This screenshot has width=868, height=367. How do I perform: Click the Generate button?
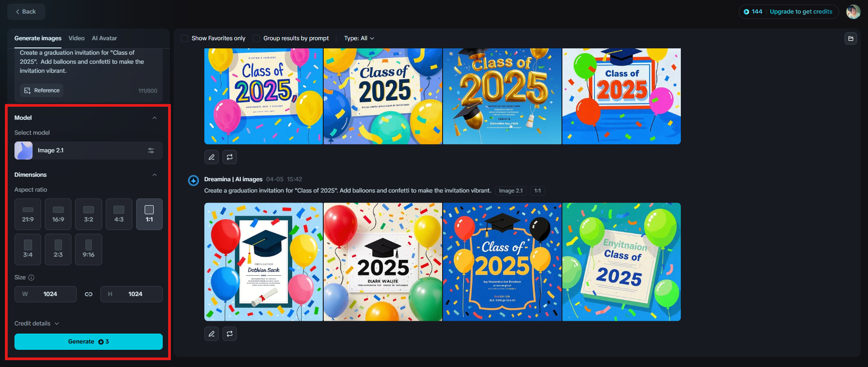(x=89, y=342)
